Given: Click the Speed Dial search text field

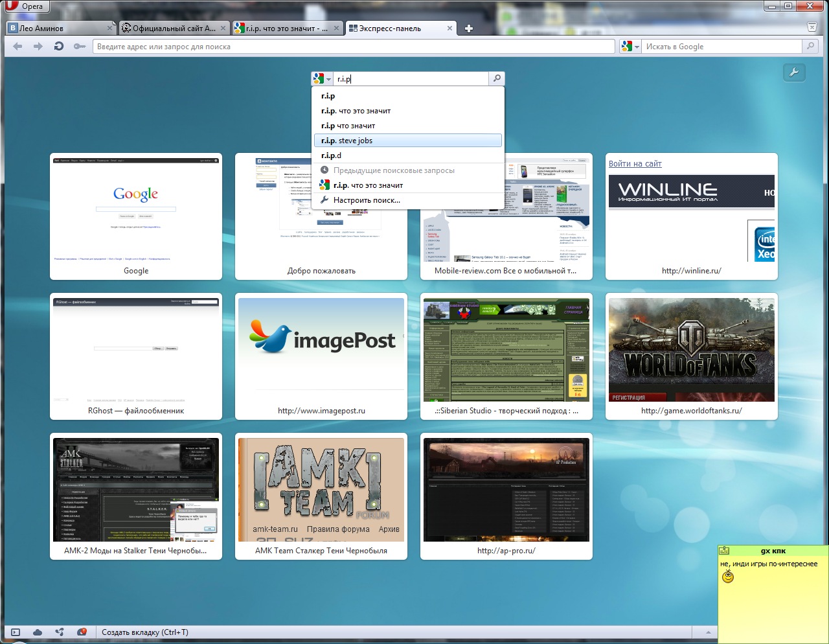Looking at the screenshot, I should (411, 79).
